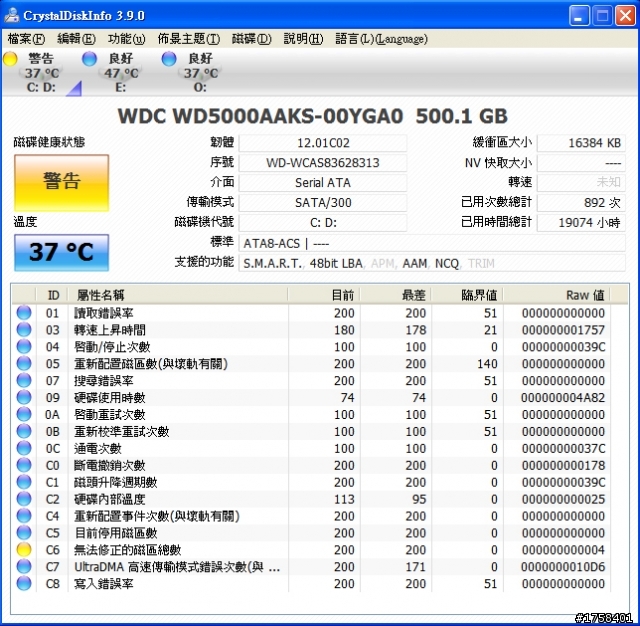Click the 屬性名稱 column header
This screenshot has height=626, width=640.
178,295
